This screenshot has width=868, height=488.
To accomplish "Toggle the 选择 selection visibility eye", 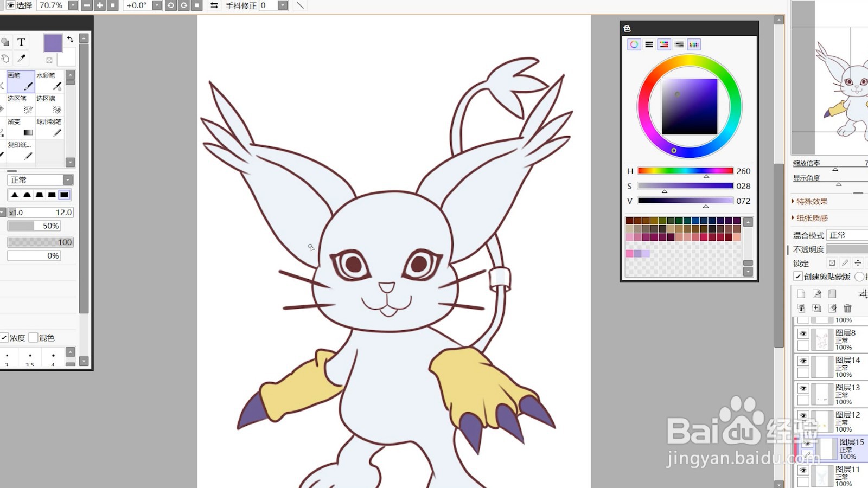I will (x=10, y=5).
